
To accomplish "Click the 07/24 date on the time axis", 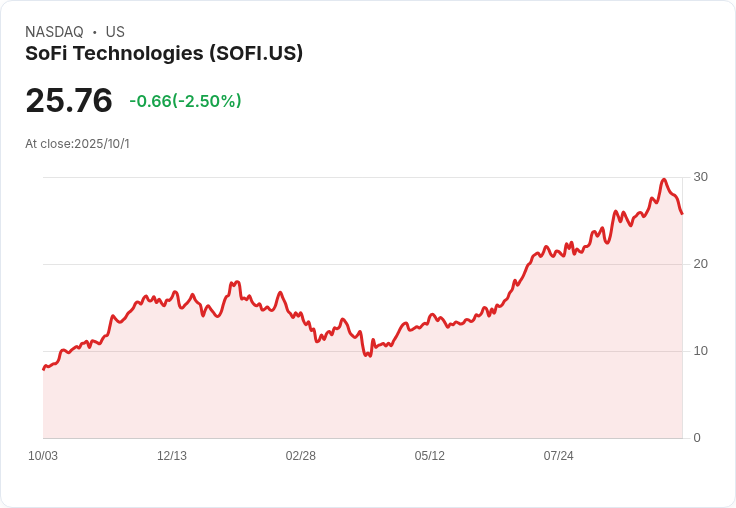I will click(x=559, y=456).
